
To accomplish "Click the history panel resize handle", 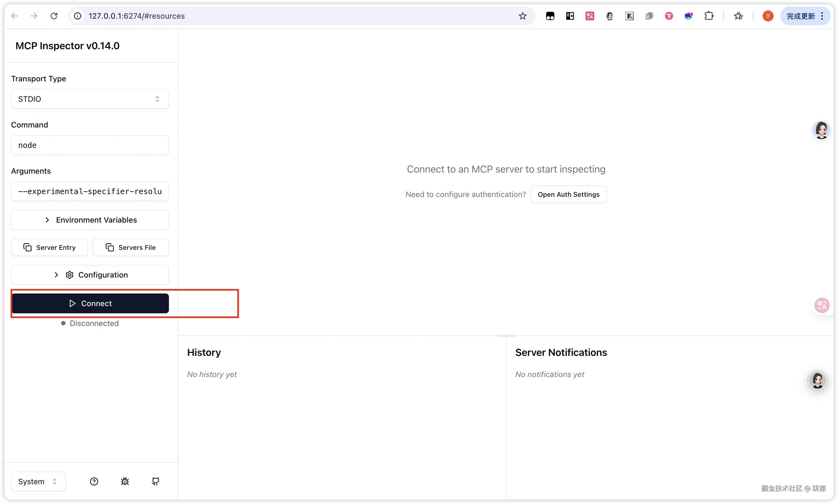I will pyautogui.click(x=506, y=336).
